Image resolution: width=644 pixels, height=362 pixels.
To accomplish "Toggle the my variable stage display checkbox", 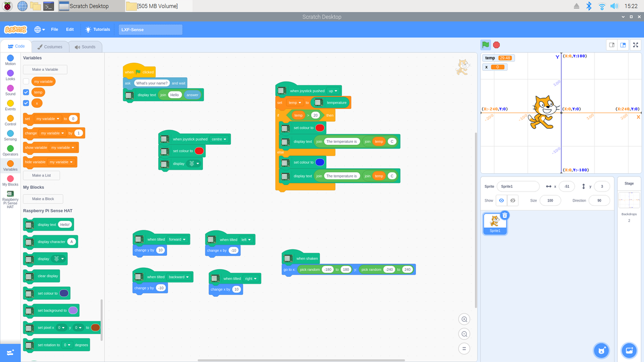I will pyautogui.click(x=25, y=81).
